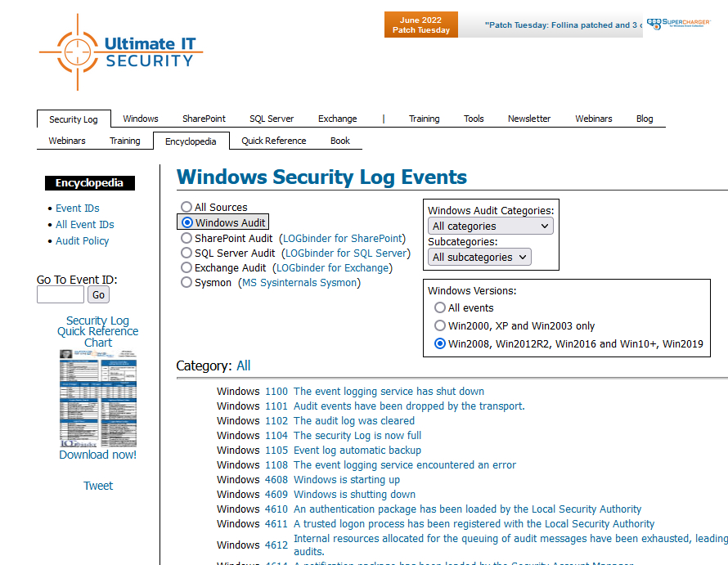Open the Book sub-tab
This screenshot has height=565, width=728.
[x=339, y=141]
